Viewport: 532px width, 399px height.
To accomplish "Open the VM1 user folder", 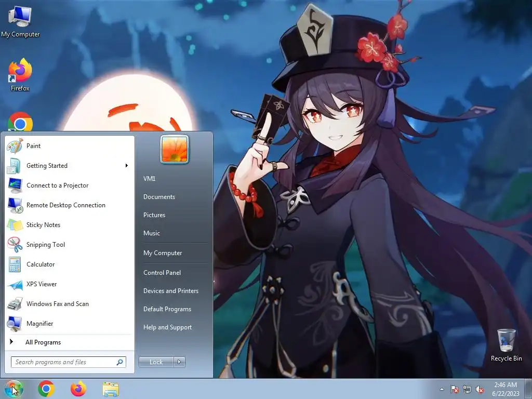I will click(149, 179).
